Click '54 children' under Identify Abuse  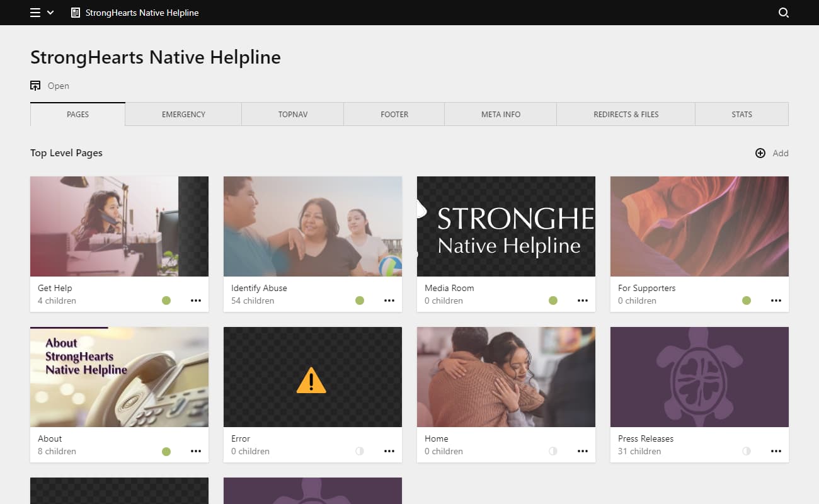click(x=253, y=301)
